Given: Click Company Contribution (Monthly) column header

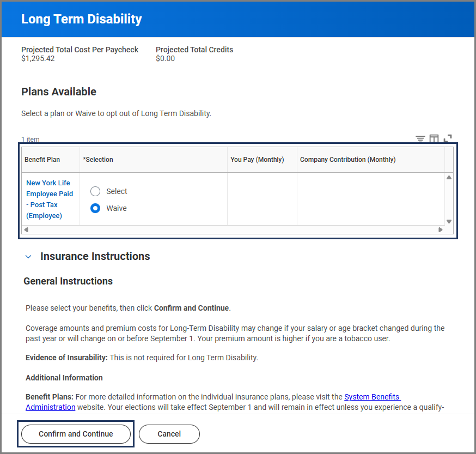Looking at the screenshot, I should pyautogui.click(x=347, y=160).
